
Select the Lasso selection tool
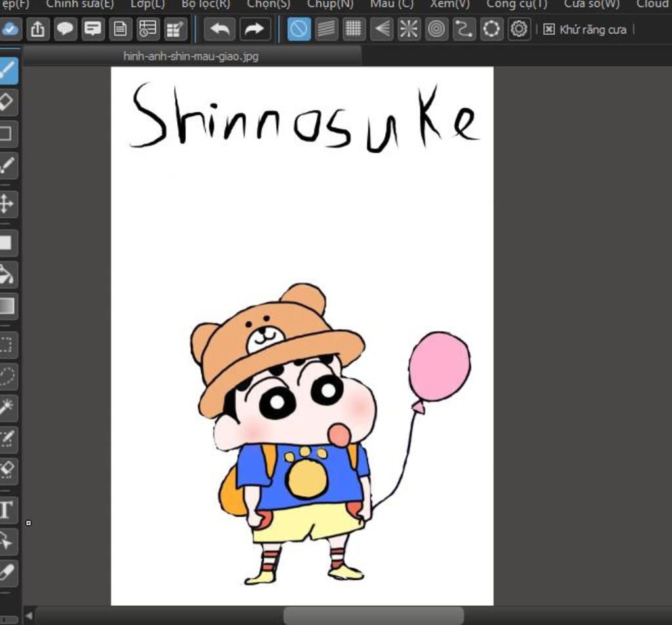[8, 376]
